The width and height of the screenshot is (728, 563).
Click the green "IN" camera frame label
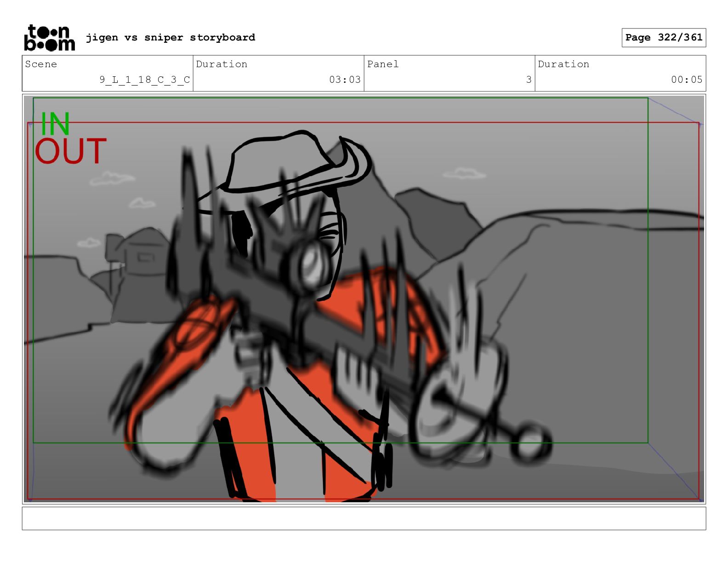tap(55, 123)
